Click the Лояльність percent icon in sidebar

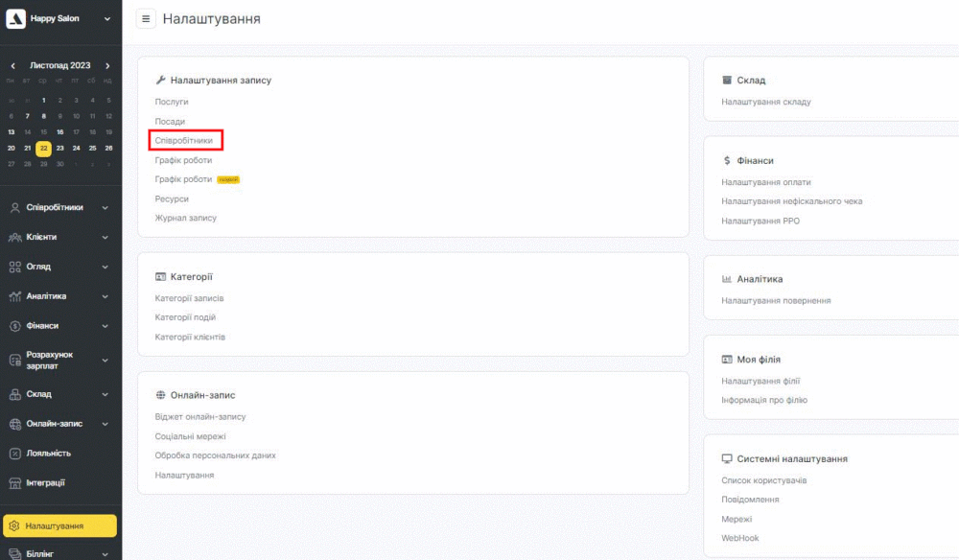pyautogui.click(x=15, y=454)
